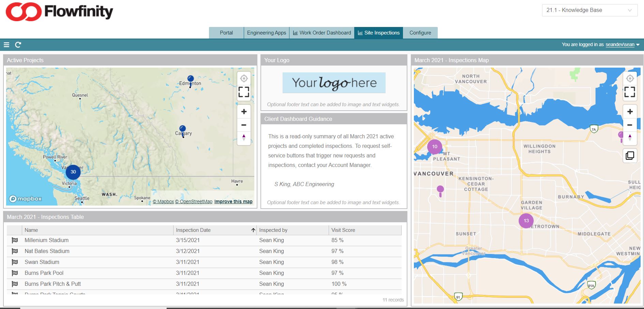
Task: Open the 21.1 - Knowledge Base dropdown
Action: point(589,10)
